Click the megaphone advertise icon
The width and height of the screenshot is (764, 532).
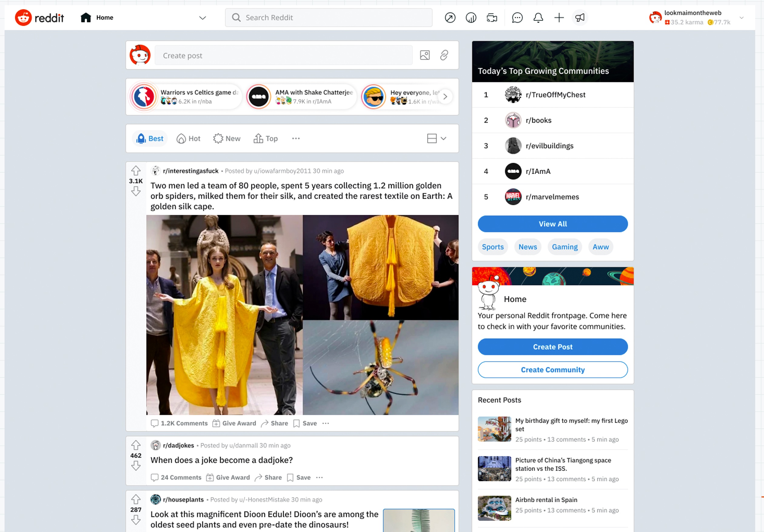pos(580,18)
